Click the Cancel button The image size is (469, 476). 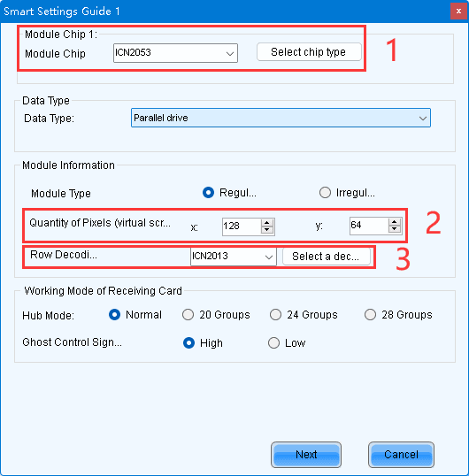(x=401, y=455)
